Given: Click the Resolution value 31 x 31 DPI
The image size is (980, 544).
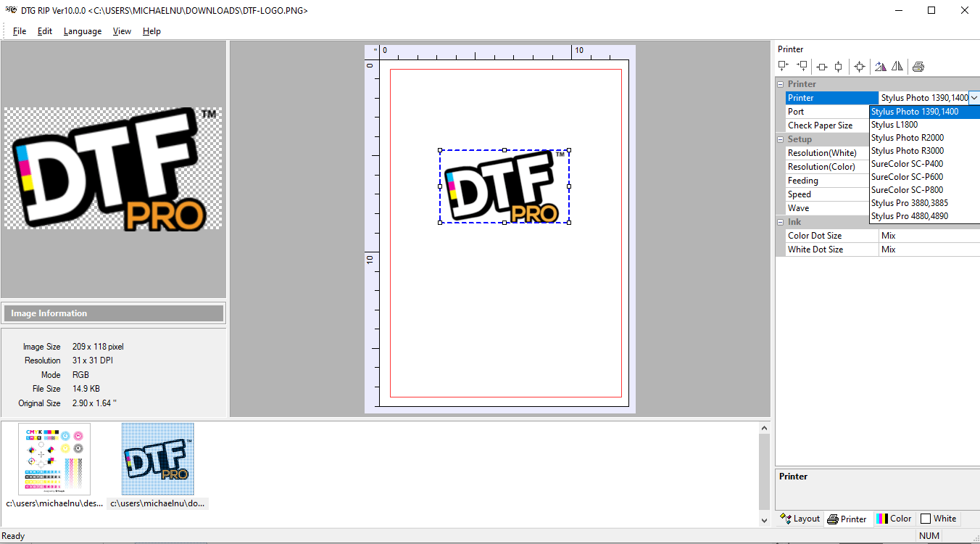Looking at the screenshot, I should pyautogui.click(x=93, y=360).
